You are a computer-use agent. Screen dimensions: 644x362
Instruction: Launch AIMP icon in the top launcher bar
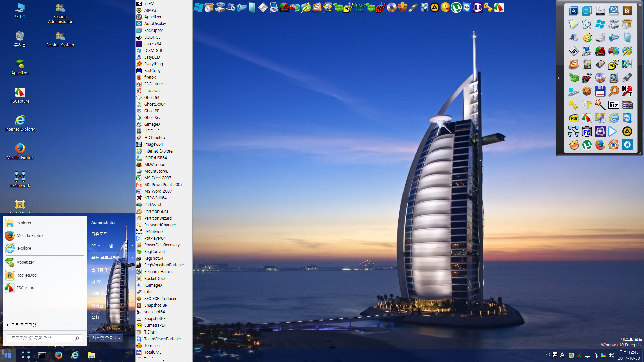(x=435, y=7)
